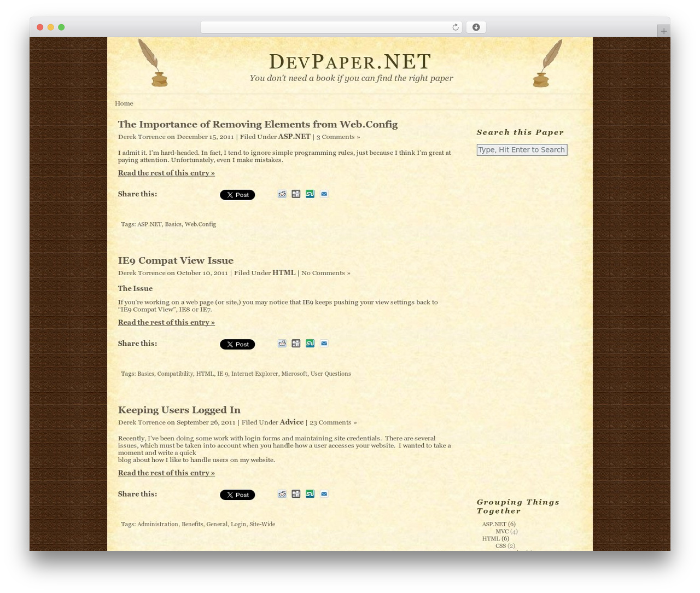Open Advice category beside 'Filed Under'
The image size is (700, 593).
click(x=291, y=422)
